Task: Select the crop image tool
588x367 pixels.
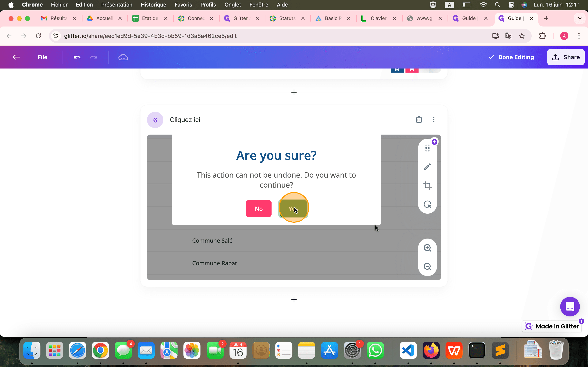Action: (427, 186)
